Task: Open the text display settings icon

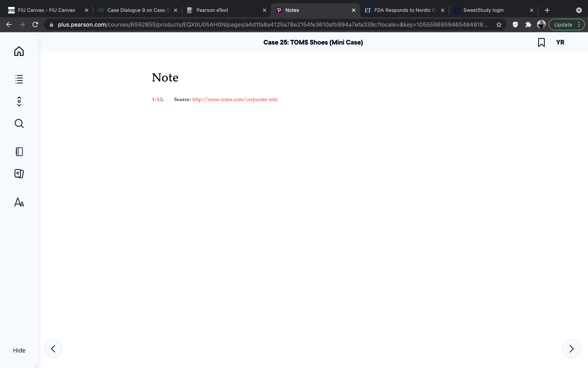Action: [x=19, y=202]
